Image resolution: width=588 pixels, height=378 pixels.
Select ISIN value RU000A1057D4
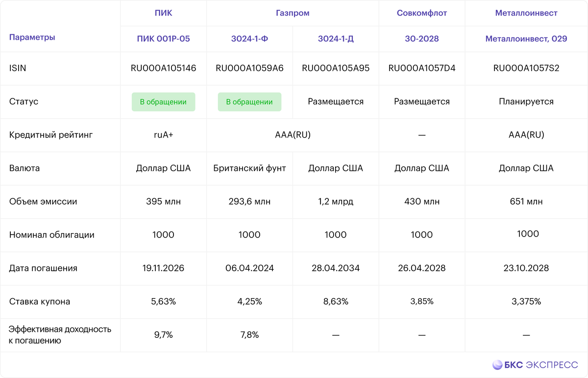422,69
